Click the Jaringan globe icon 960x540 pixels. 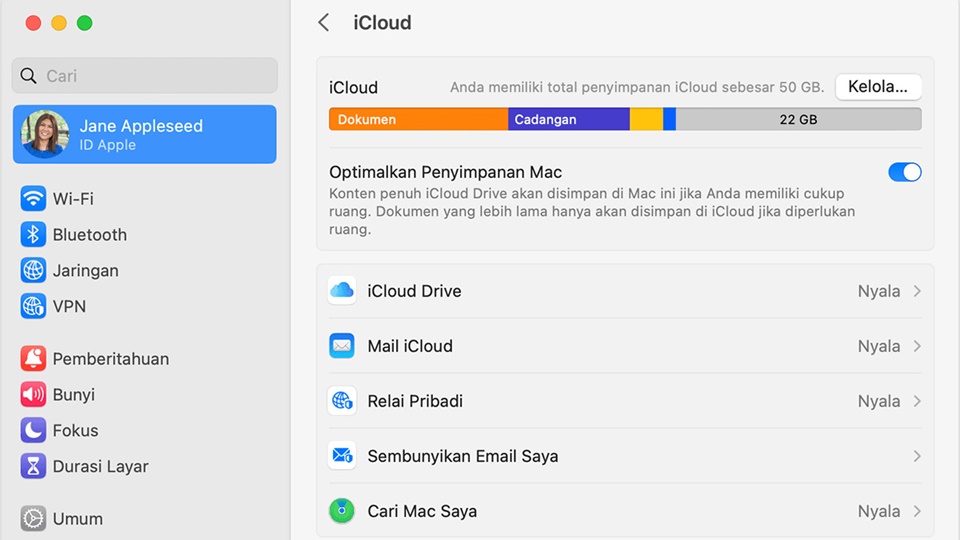33,270
